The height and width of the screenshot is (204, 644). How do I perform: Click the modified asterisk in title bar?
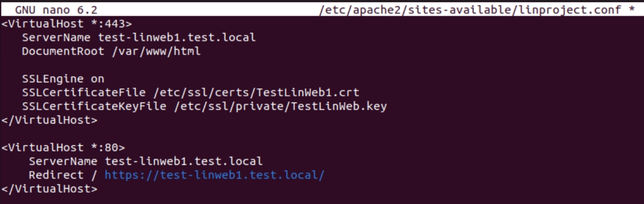pos(632,10)
